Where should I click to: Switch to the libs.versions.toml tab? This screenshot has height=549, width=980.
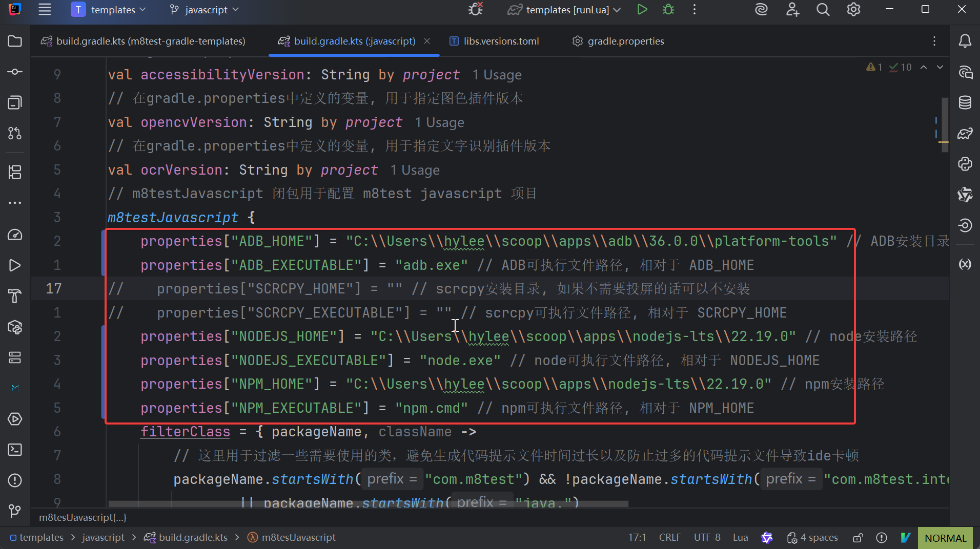[x=495, y=41]
